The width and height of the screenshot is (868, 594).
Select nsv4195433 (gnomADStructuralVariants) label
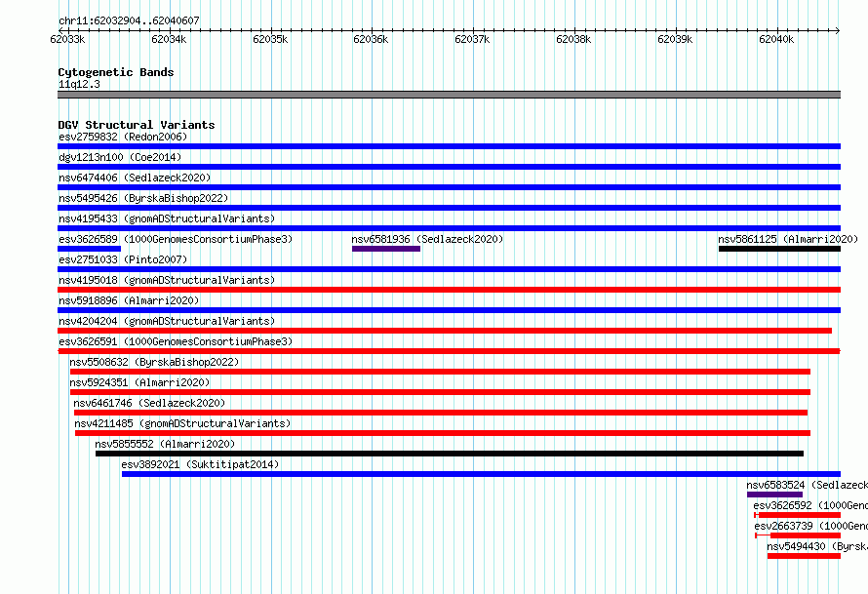point(167,218)
